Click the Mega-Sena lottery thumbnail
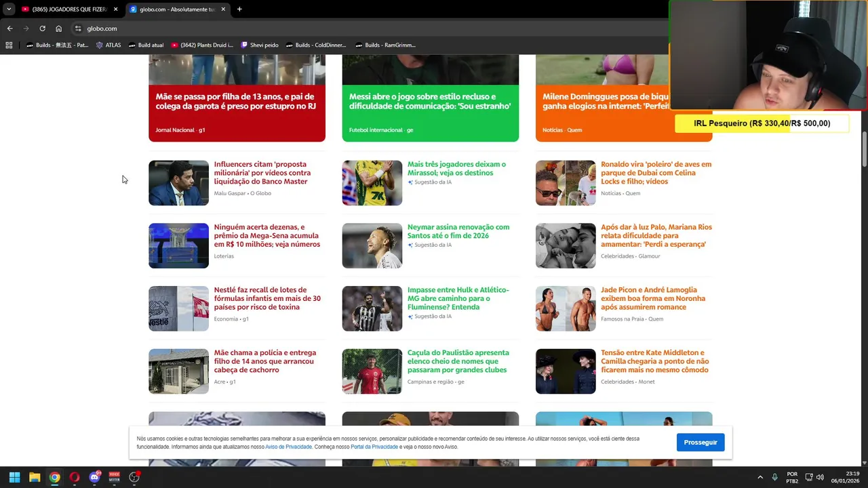Viewport: 868px width, 488px height. [x=178, y=245]
